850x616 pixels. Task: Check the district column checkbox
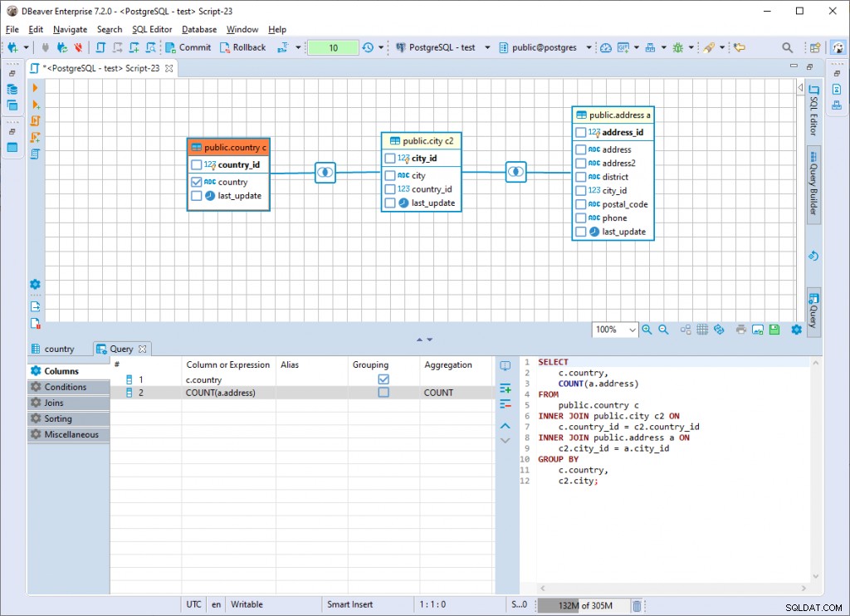580,177
